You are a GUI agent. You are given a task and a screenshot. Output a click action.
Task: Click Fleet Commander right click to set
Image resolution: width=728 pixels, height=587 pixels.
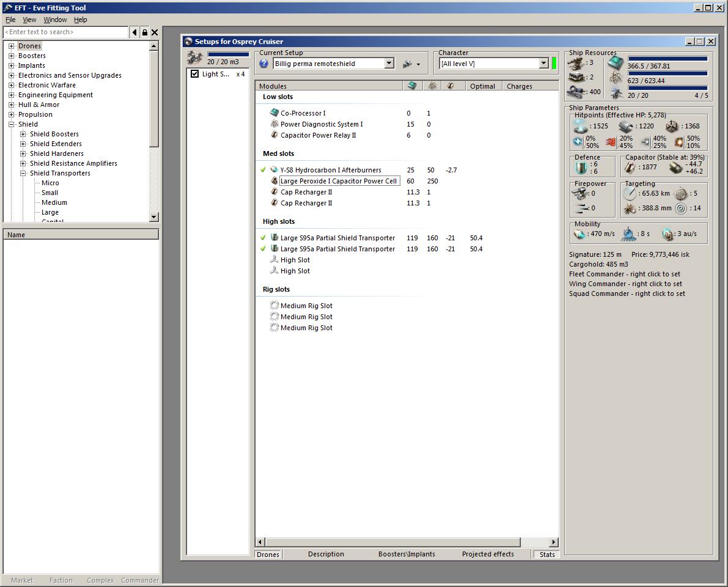(x=625, y=274)
